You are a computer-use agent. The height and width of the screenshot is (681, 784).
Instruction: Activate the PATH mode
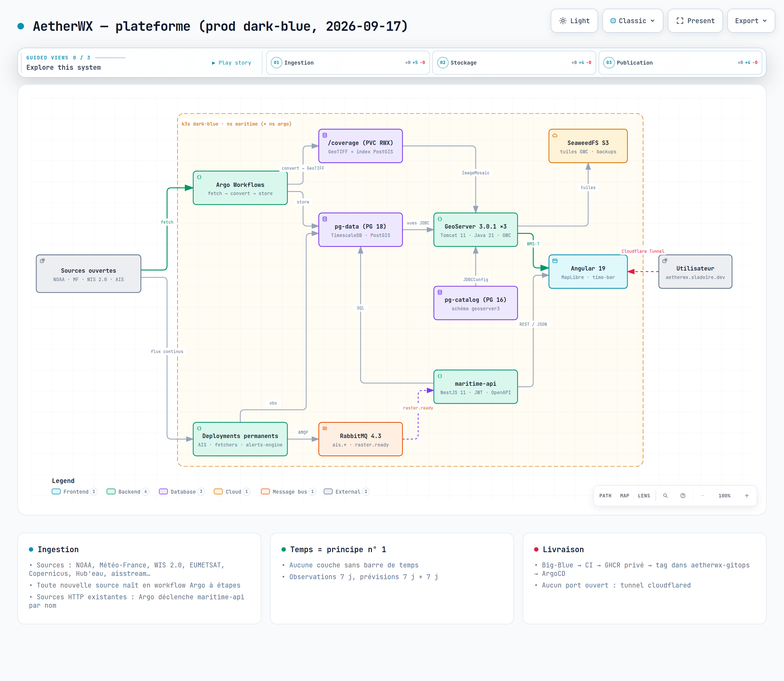[605, 495]
